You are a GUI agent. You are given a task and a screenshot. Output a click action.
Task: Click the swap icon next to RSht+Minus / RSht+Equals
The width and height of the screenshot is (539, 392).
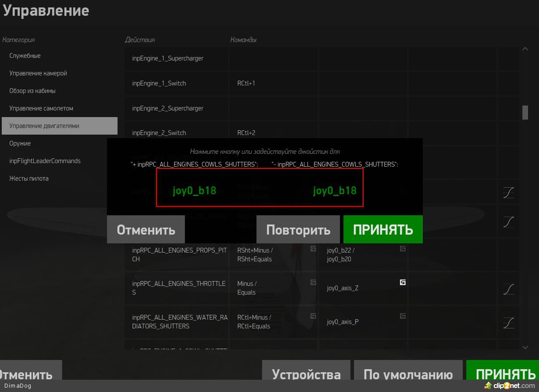point(313,249)
